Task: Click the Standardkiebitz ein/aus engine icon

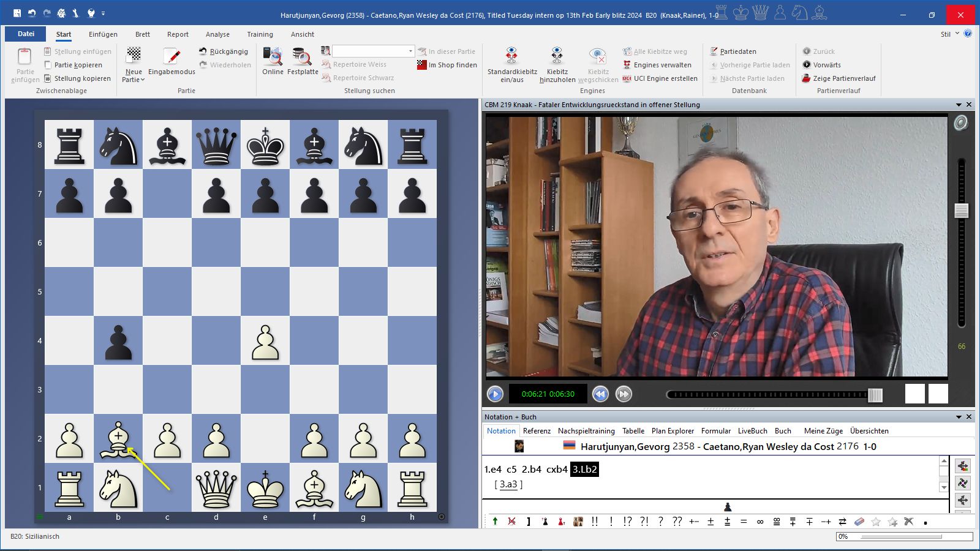Action: [x=511, y=56]
